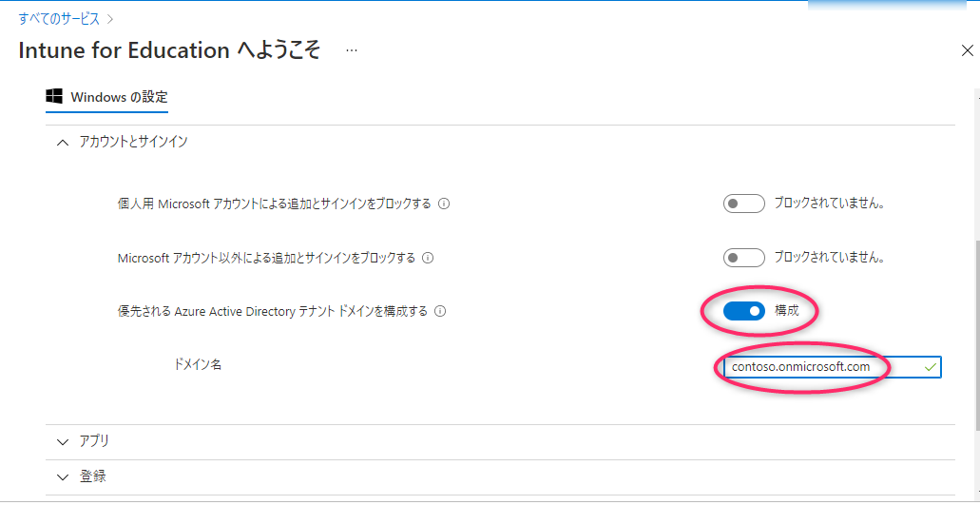Click the 優先される Azure Active Directory setting label
The height and width of the screenshot is (505, 980).
[273, 311]
